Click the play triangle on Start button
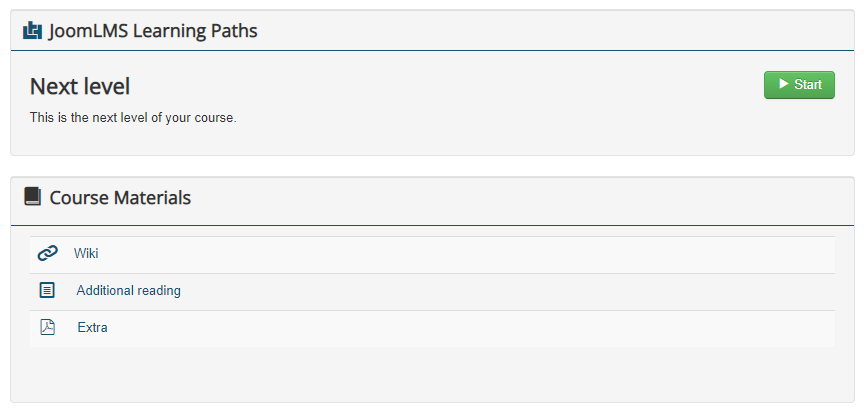This screenshot has height=408, width=867. [x=784, y=85]
